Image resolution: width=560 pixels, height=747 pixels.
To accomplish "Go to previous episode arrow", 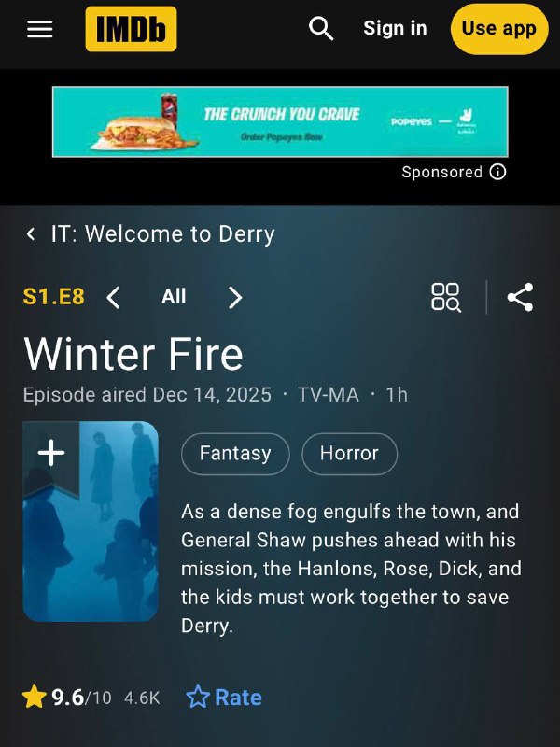I will click(113, 297).
